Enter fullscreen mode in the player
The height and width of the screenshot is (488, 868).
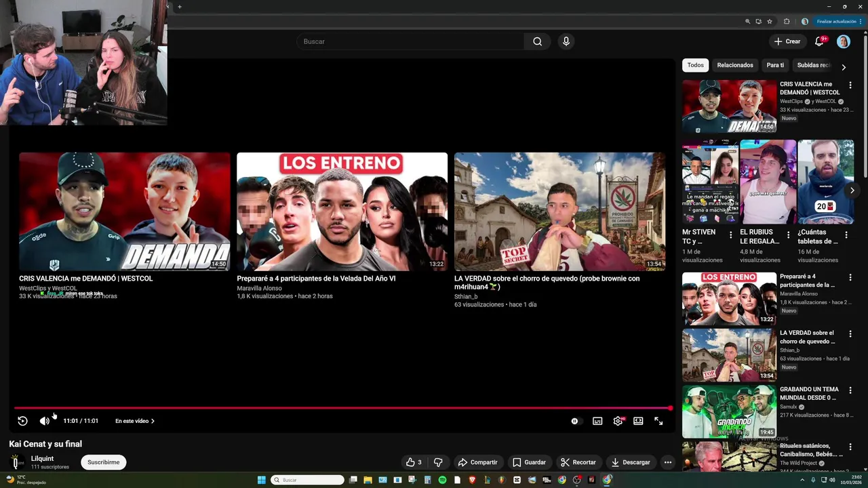(x=658, y=421)
